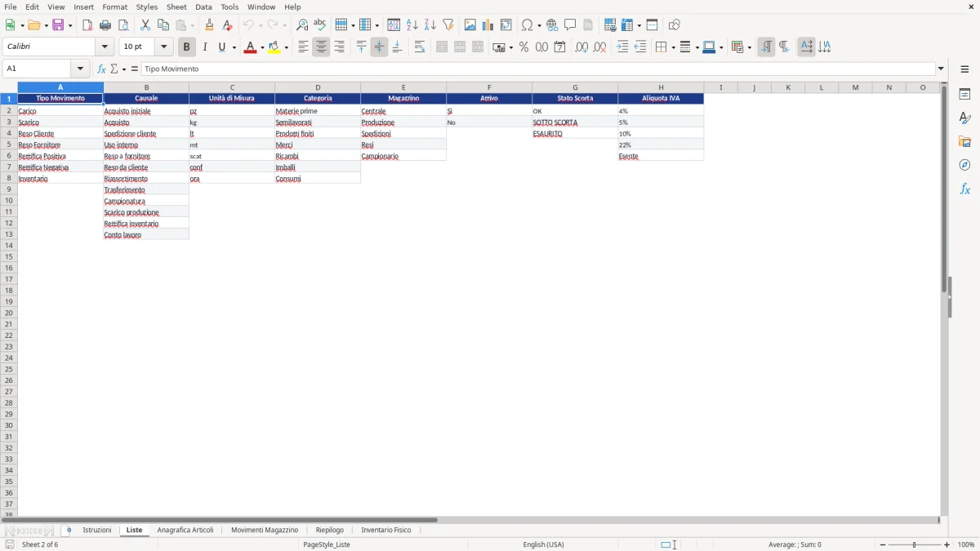Expand the Name Box dropdown

pyautogui.click(x=80, y=69)
